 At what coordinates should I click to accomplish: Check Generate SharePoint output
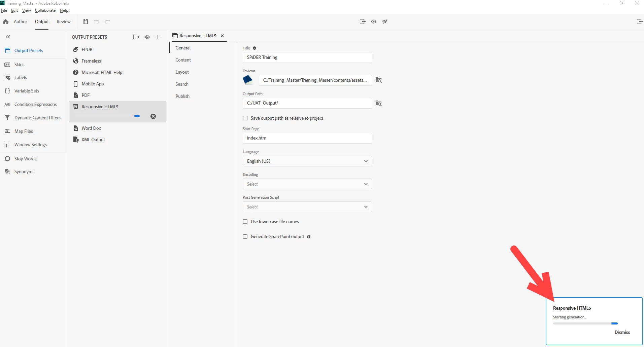coord(245,236)
